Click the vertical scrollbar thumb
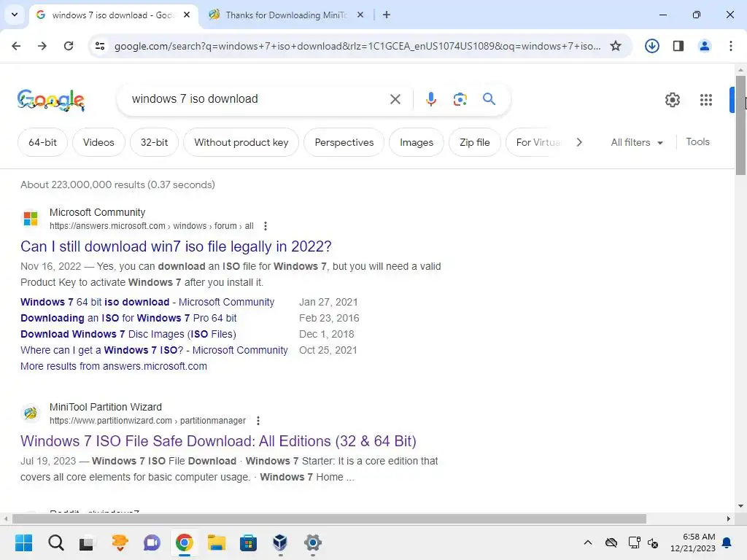This screenshot has height=560, width=747. [x=740, y=125]
